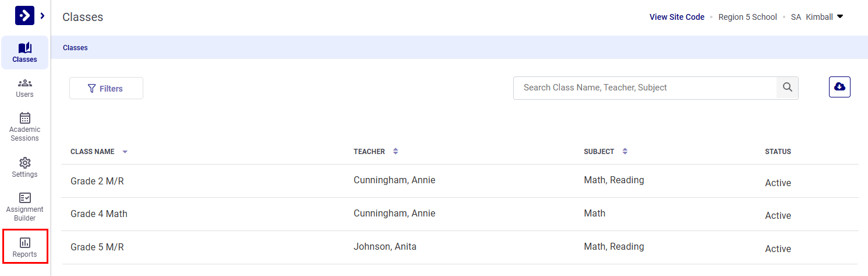The height and width of the screenshot is (276, 868).
Task: Select the Grade 5 M/R class
Action: click(x=97, y=247)
